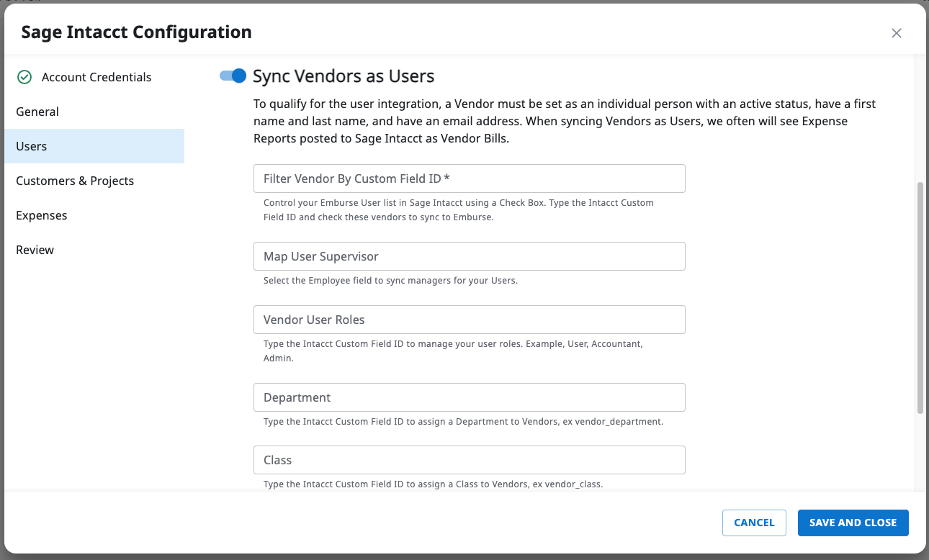Switch to the Expenses section
929x560 pixels.
pos(94,215)
